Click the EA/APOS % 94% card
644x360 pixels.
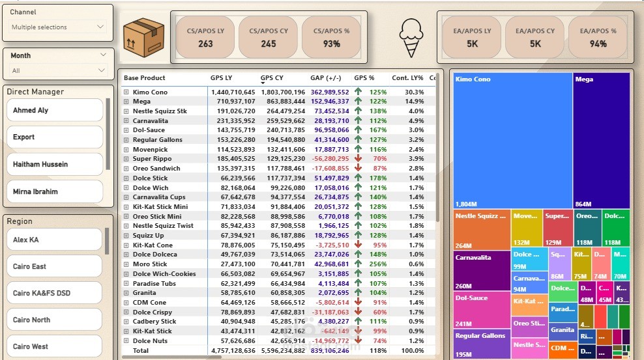click(x=598, y=37)
